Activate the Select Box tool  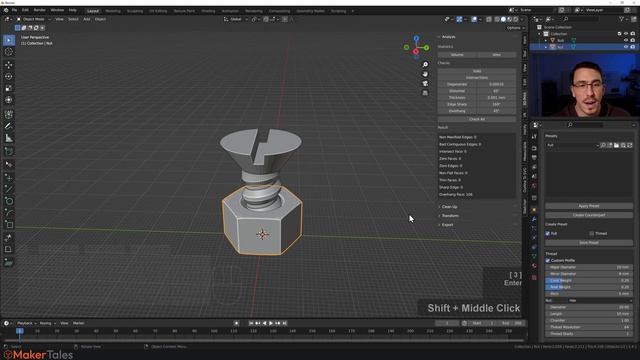tap(9, 40)
